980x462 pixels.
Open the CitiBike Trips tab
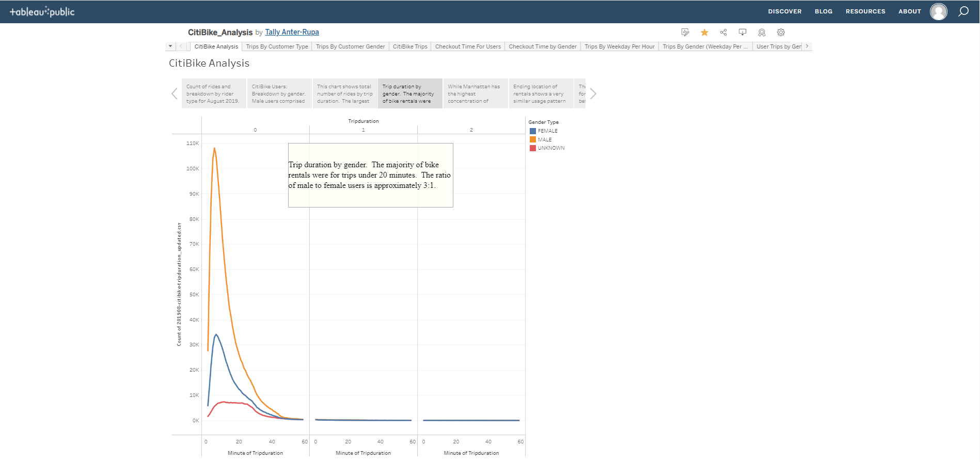pos(410,46)
